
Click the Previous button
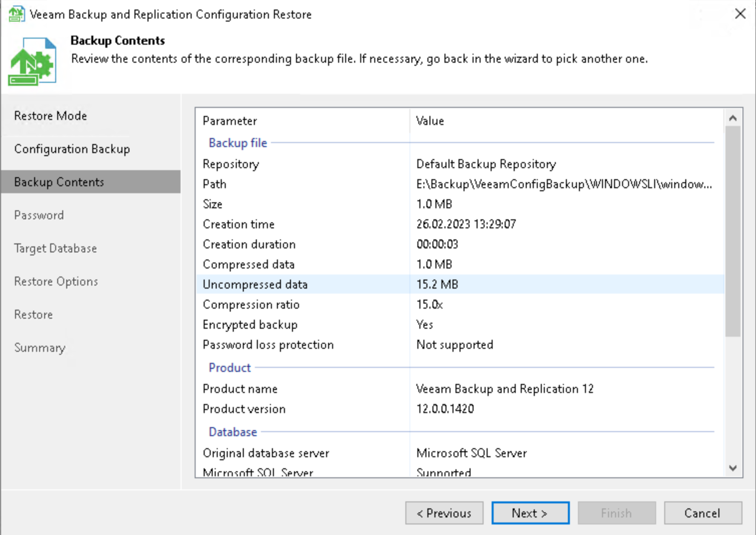coord(444,513)
